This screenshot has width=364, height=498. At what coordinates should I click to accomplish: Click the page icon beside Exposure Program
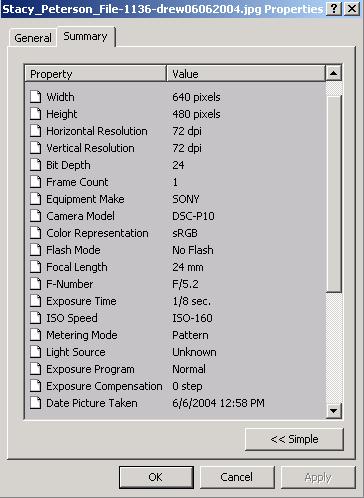(36, 369)
